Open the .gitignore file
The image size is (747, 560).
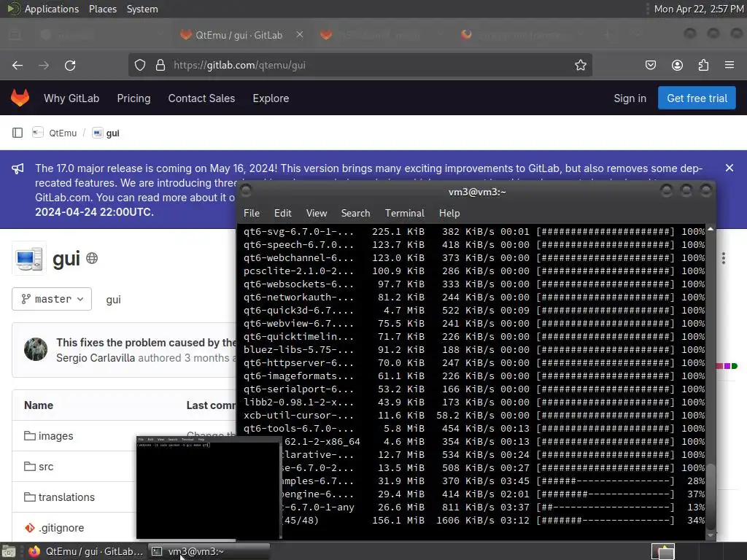(x=61, y=528)
